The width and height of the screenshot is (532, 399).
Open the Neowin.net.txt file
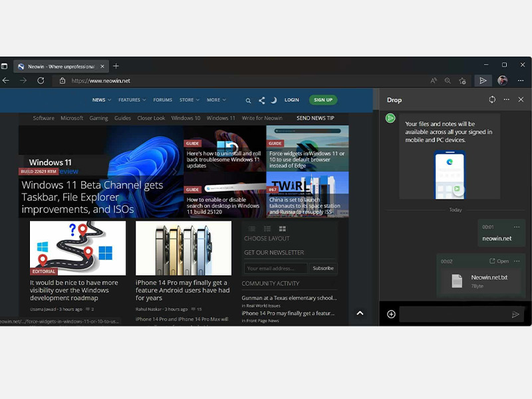pos(499,261)
